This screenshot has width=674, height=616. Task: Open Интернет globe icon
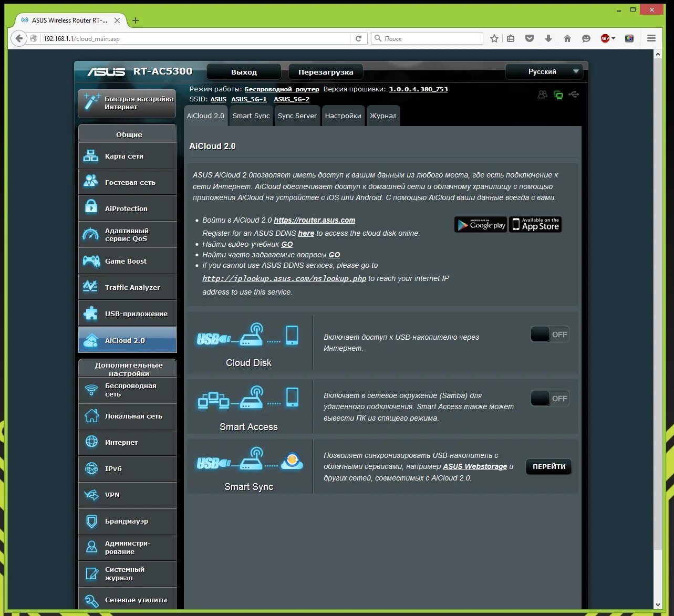coord(91,442)
